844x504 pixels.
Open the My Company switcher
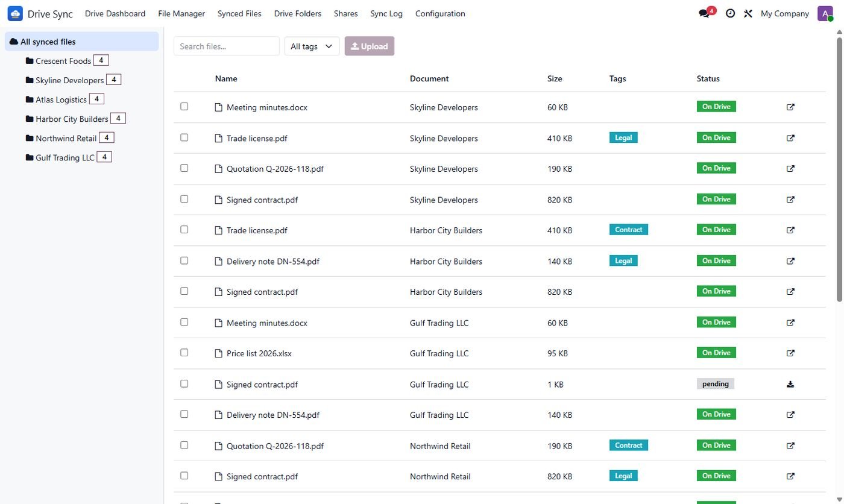pyautogui.click(x=784, y=13)
